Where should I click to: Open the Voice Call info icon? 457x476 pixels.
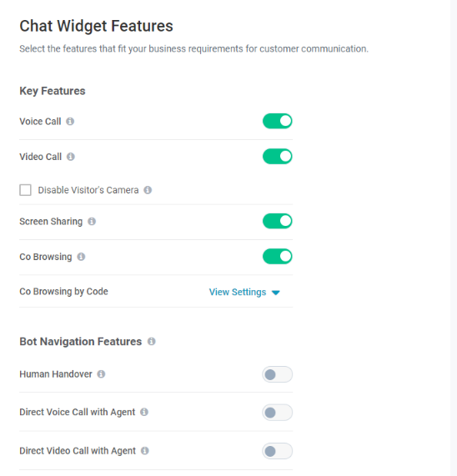click(x=70, y=122)
